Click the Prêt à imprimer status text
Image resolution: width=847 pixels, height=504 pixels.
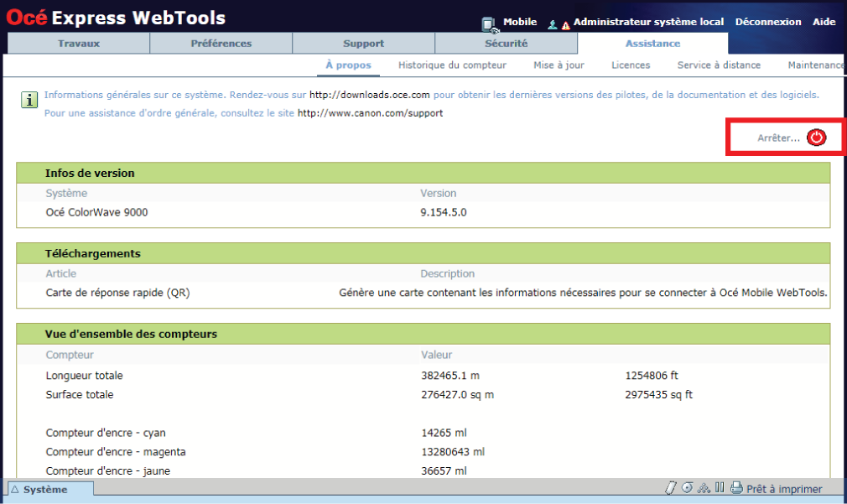tap(784, 488)
